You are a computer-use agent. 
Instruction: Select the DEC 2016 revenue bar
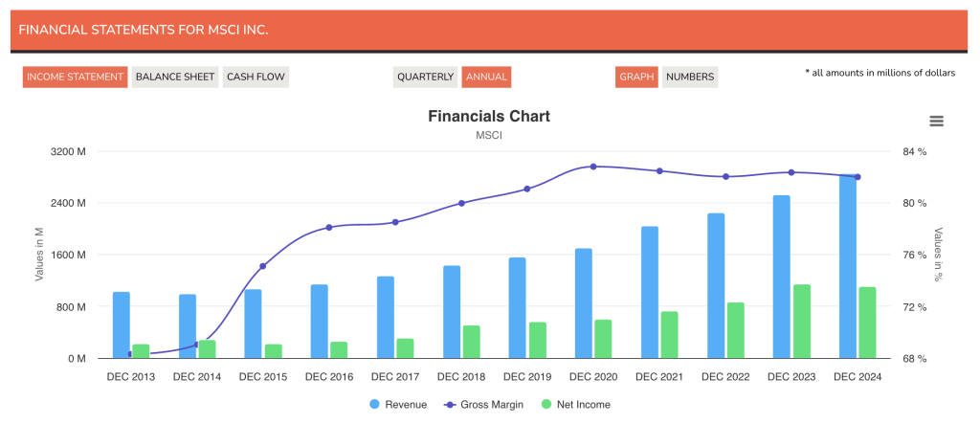click(x=320, y=322)
